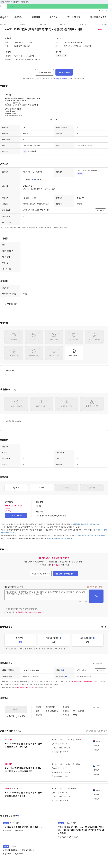
Task: Open 채용 담당자 정보 열람하기 dropdown
Action: pyautogui.click(x=65, y=573)
